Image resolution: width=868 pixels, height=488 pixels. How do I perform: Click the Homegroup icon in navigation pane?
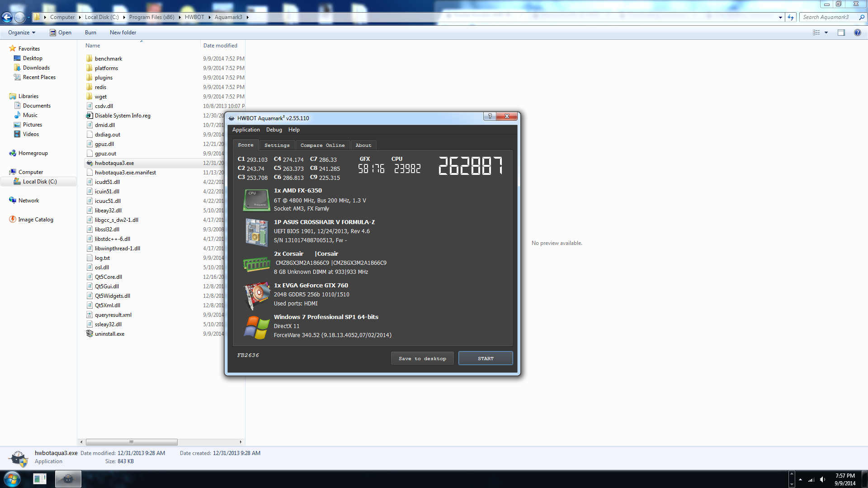click(x=13, y=153)
